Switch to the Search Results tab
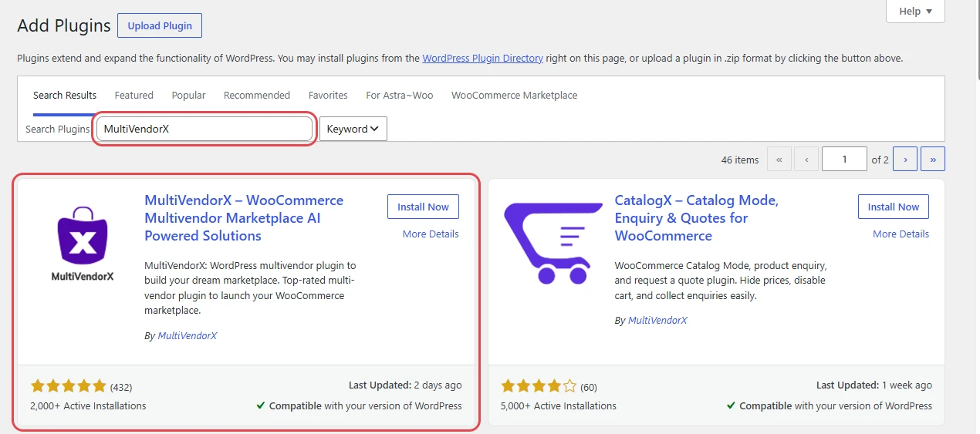This screenshot has width=980, height=434. pos(65,96)
